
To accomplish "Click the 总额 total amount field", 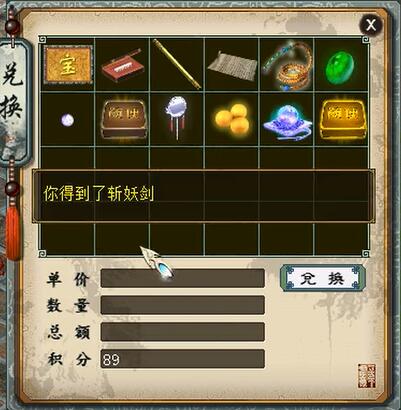I will point(183,332).
